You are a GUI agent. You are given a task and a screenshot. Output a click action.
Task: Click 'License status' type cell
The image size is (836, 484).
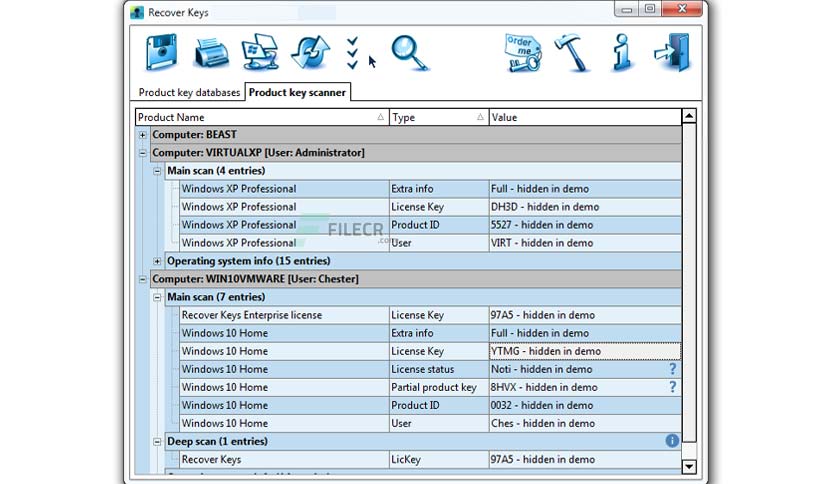tap(439, 369)
